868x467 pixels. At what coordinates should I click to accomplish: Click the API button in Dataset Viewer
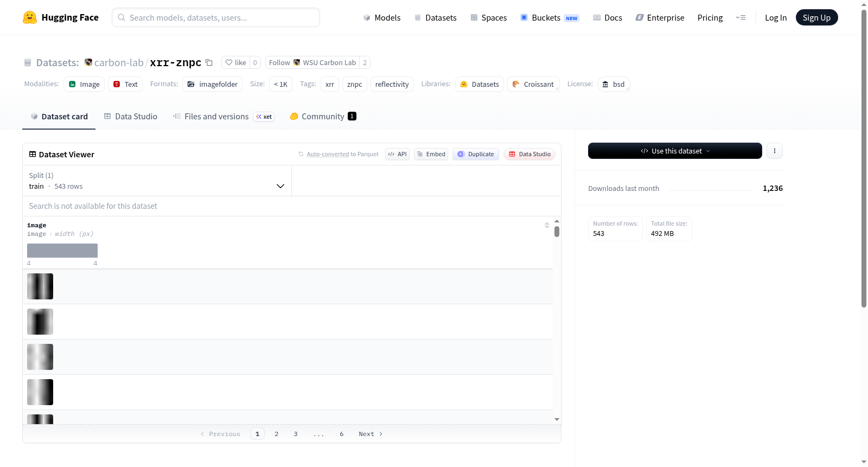397,154
